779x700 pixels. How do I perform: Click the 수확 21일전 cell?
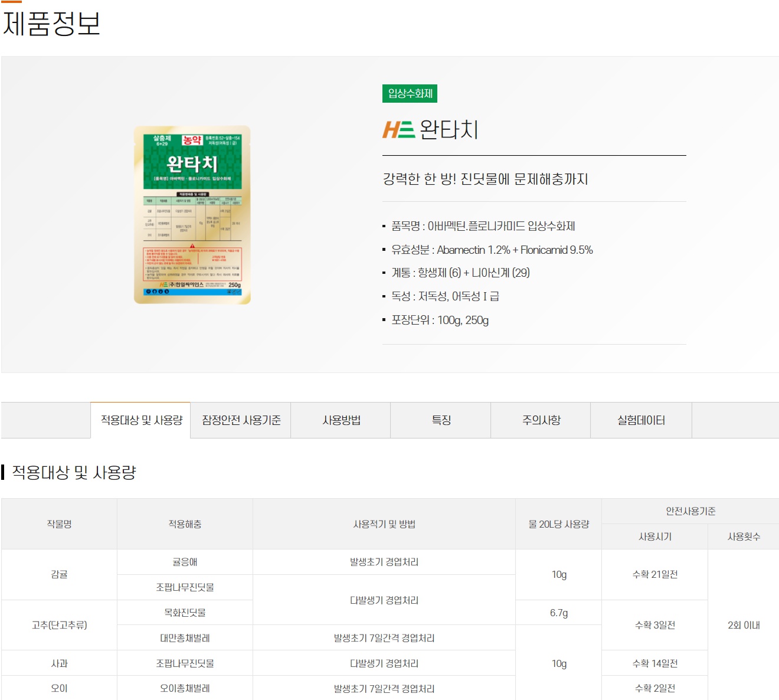pos(655,574)
